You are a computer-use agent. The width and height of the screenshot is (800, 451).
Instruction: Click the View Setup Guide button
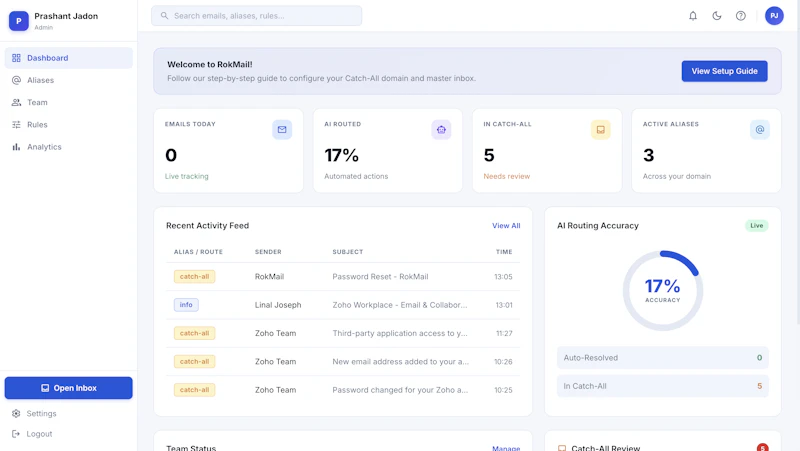[724, 71]
